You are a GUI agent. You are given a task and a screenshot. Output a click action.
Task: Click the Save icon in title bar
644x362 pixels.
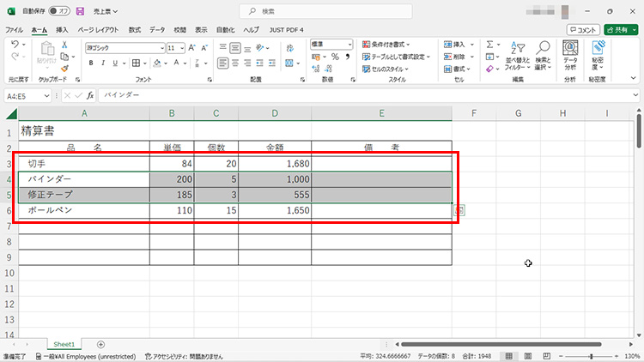click(x=80, y=11)
